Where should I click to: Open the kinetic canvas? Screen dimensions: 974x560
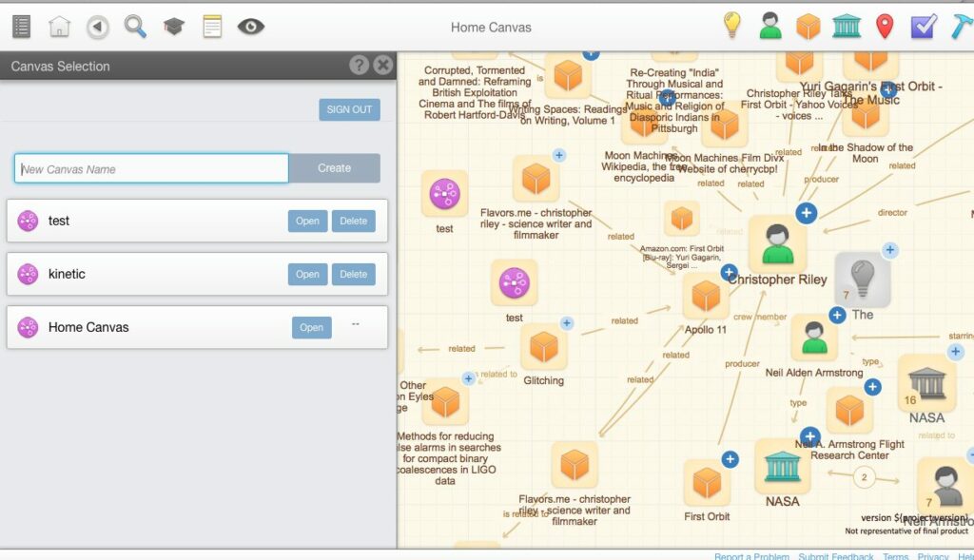coord(307,275)
